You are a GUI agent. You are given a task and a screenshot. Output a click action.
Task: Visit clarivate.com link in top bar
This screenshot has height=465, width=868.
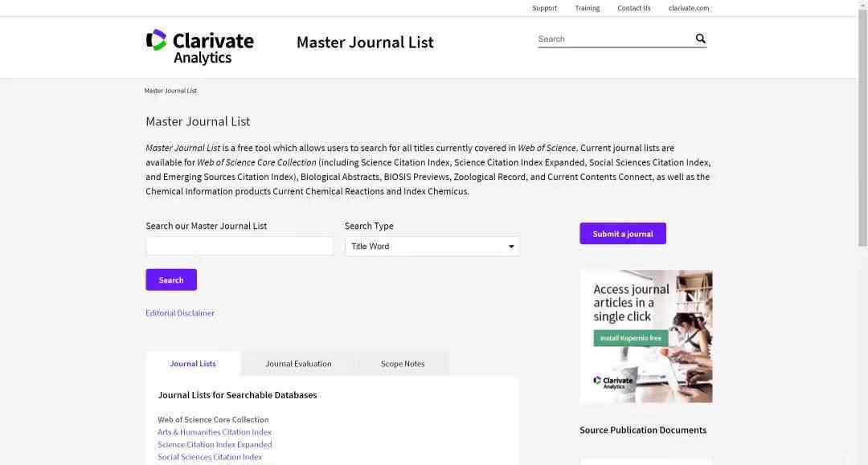coord(689,8)
